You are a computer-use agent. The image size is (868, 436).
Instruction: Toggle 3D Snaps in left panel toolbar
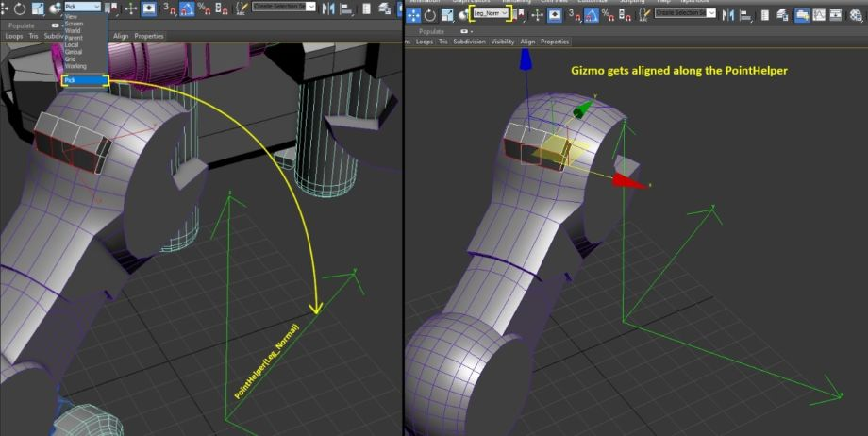[169, 8]
